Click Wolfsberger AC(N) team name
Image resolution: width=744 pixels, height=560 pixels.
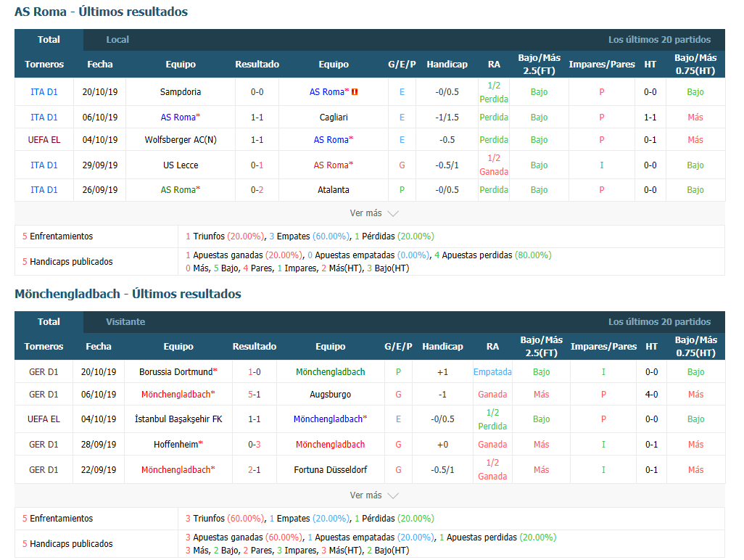pos(181,140)
